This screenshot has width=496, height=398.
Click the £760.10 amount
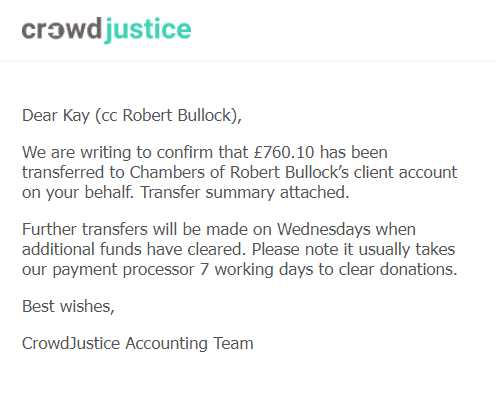point(284,152)
